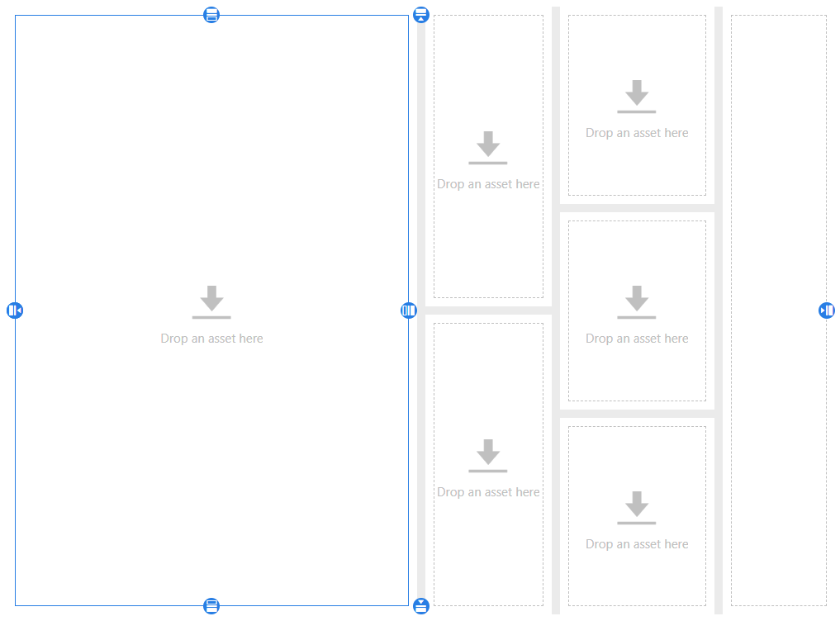
Task: Click the handle on the selected cell's bottom edge
Action: click(211, 606)
